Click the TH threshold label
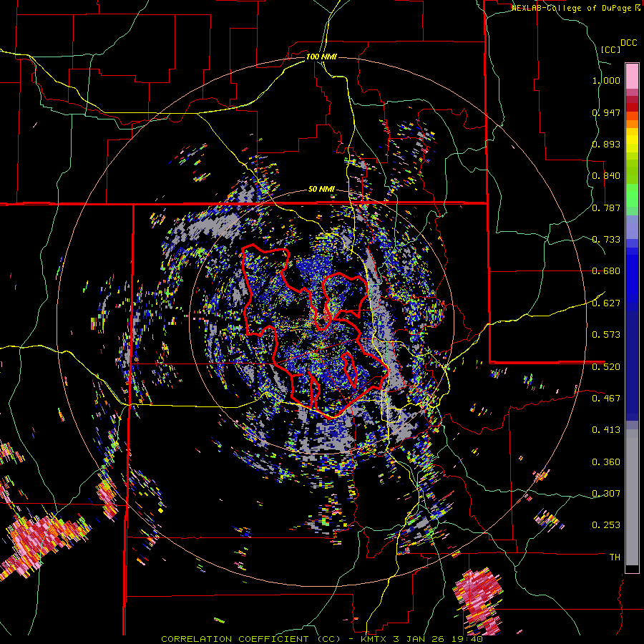The width and height of the screenshot is (644, 644). (x=615, y=557)
